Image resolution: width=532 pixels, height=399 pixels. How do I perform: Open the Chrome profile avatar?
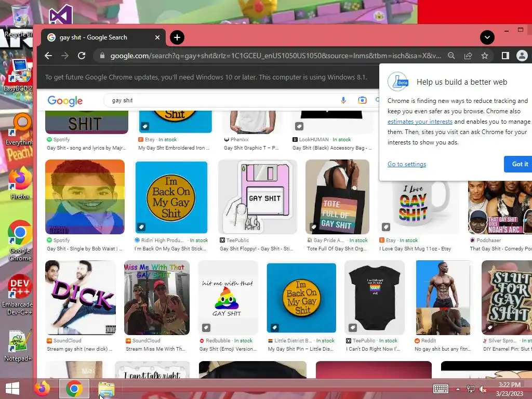[x=522, y=56]
